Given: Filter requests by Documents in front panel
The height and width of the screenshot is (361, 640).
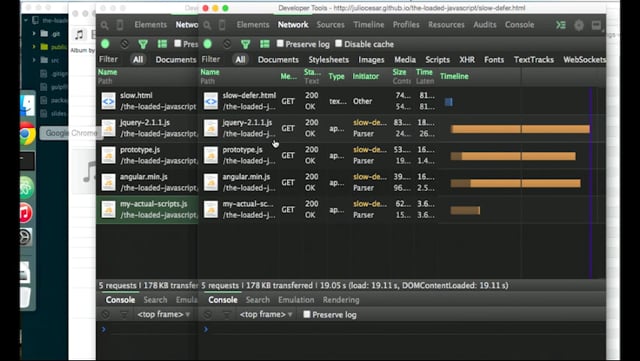Looking at the screenshot, I should pos(278,60).
